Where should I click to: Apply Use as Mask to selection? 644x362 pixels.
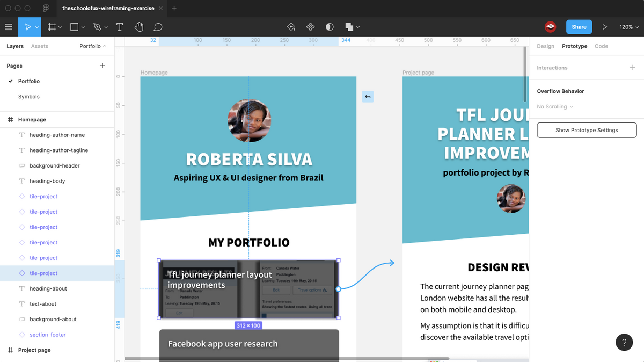[329, 27]
